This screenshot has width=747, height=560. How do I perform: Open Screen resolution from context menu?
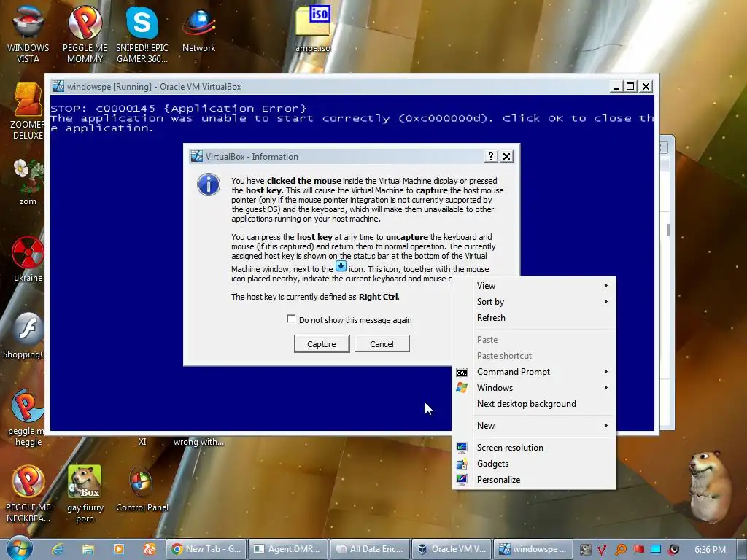[533, 447]
